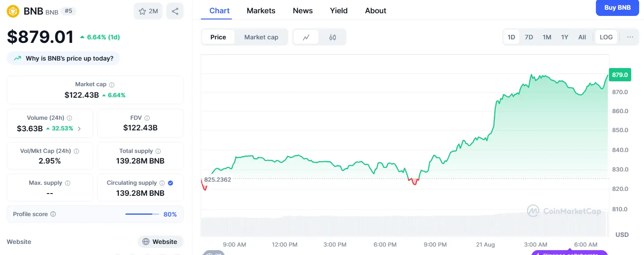Select the 7D chart time range
The height and width of the screenshot is (255, 644).
click(x=529, y=37)
